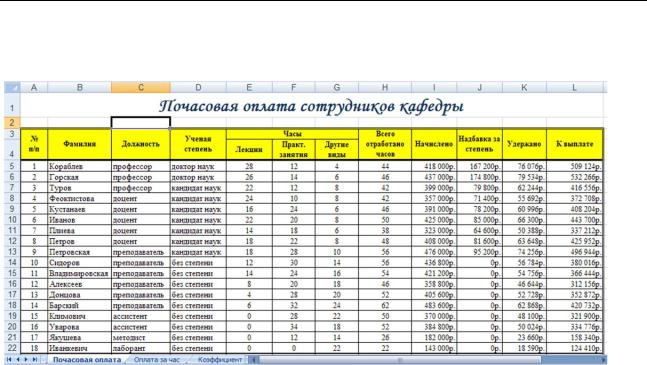Click total hours 62 in Барский row

[x=385, y=305]
